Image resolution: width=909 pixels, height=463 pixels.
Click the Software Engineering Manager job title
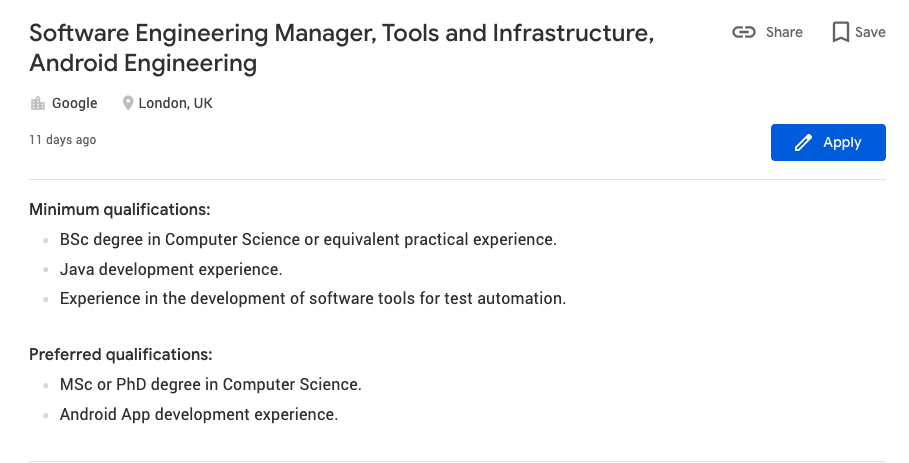coord(341,48)
